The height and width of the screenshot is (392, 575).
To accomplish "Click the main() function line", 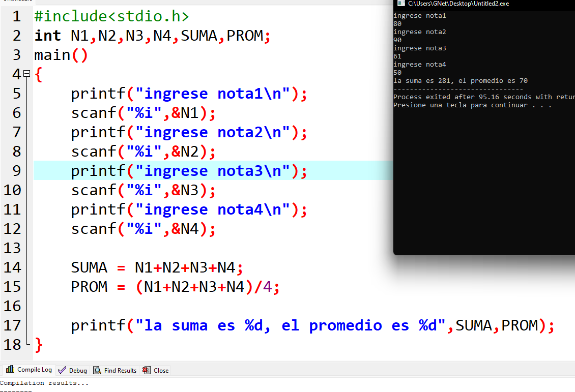I will coord(61,55).
